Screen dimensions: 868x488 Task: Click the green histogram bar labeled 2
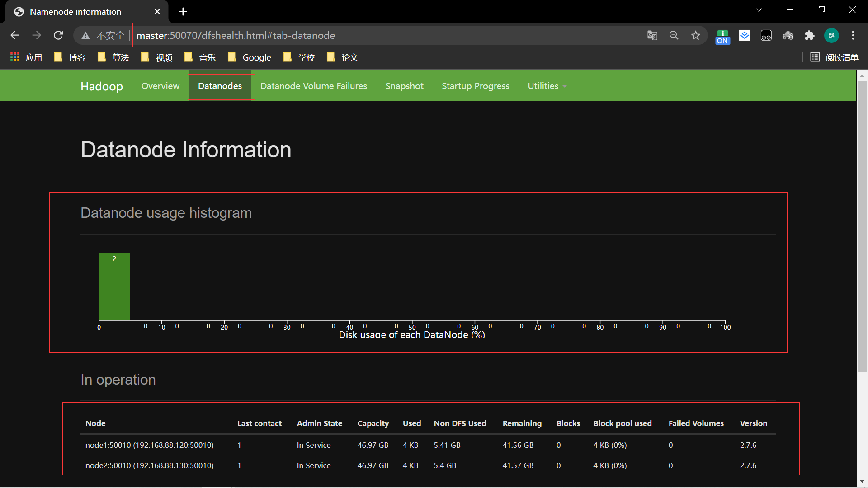(114, 286)
